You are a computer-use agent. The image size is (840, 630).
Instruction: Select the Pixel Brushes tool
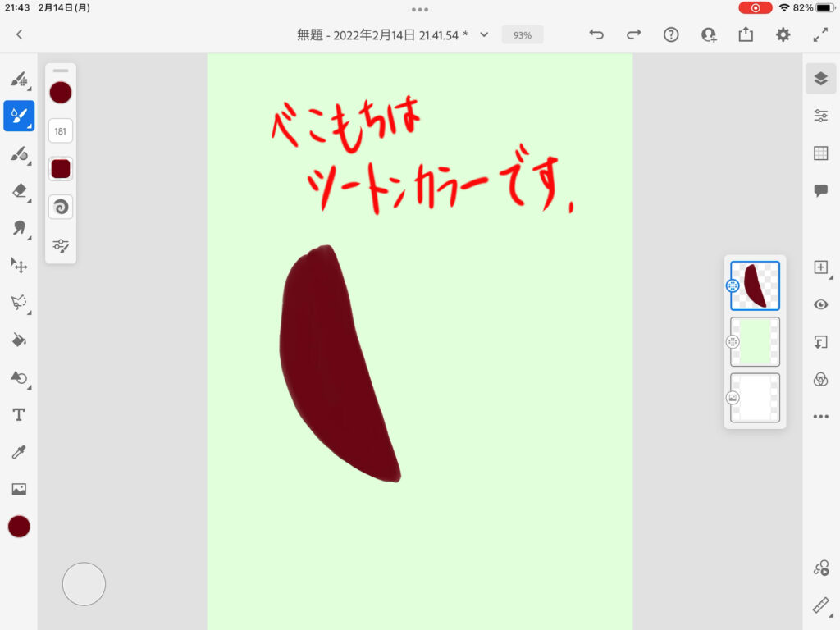point(18,80)
